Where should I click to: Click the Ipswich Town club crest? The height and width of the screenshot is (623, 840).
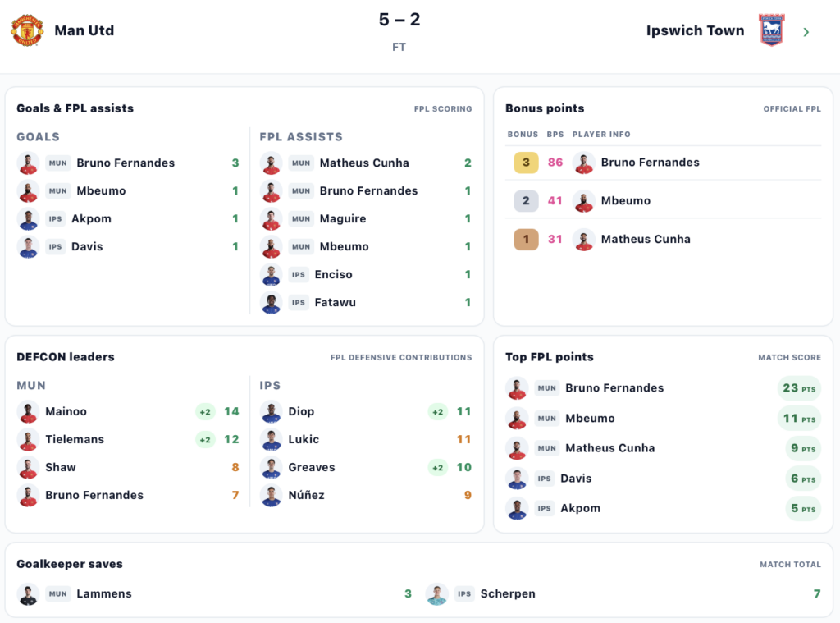(x=771, y=30)
